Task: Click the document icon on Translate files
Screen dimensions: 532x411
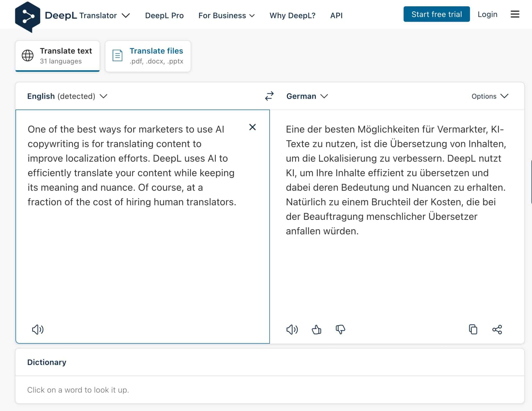Action: (117, 55)
